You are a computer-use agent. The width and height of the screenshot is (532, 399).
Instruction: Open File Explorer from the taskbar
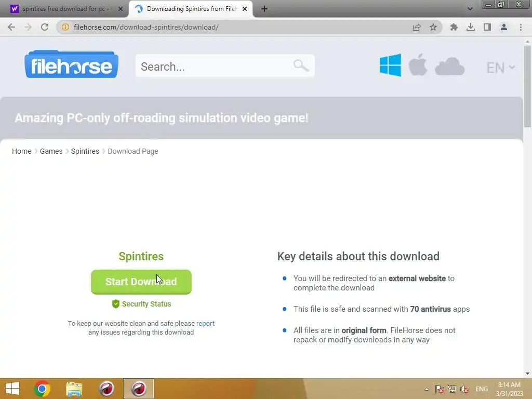74,389
